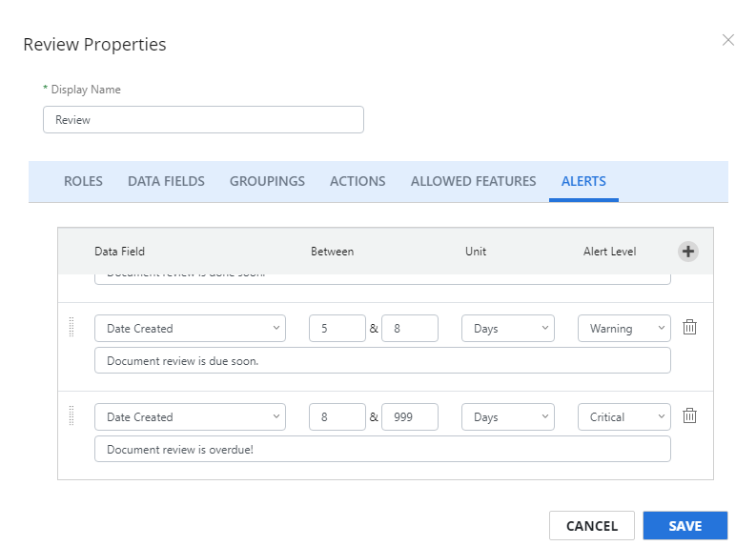Switch to the GROUPINGS tab
This screenshot has width=756, height=546.
[x=267, y=181]
